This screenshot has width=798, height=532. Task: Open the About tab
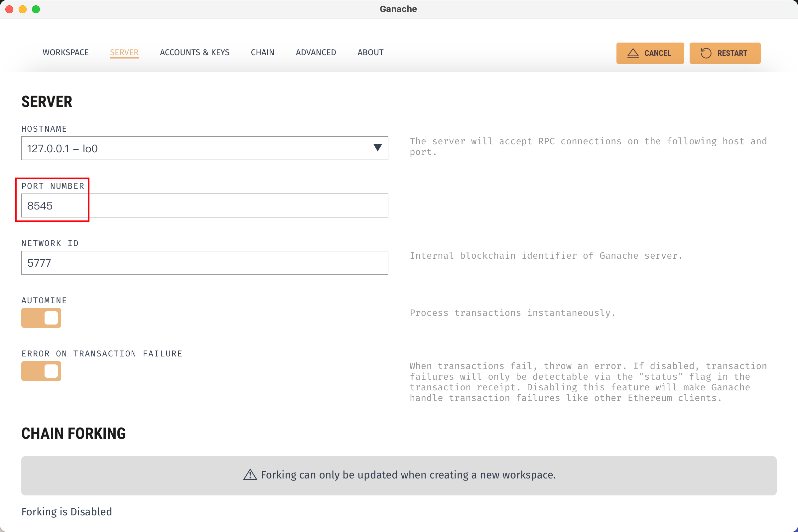pyautogui.click(x=370, y=52)
